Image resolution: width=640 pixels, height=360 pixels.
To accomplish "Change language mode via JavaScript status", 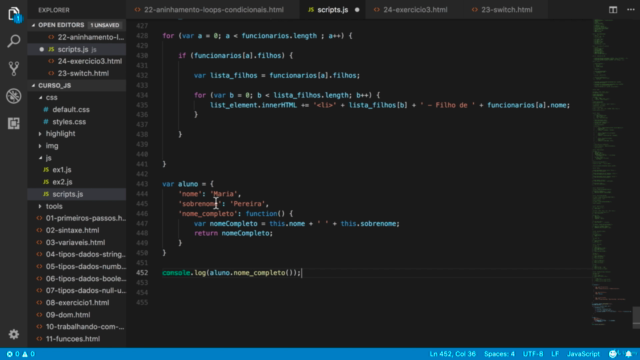I will pos(583,354).
